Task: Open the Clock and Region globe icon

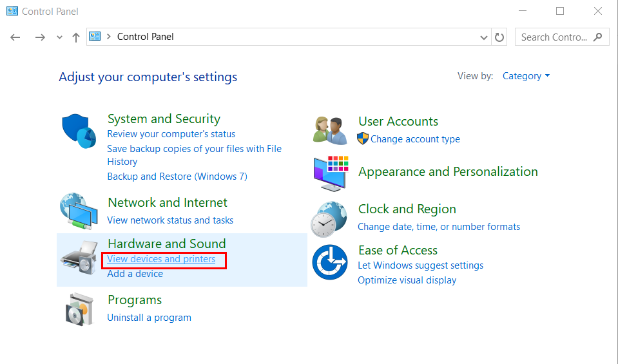Action: click(x=329, y=220)
